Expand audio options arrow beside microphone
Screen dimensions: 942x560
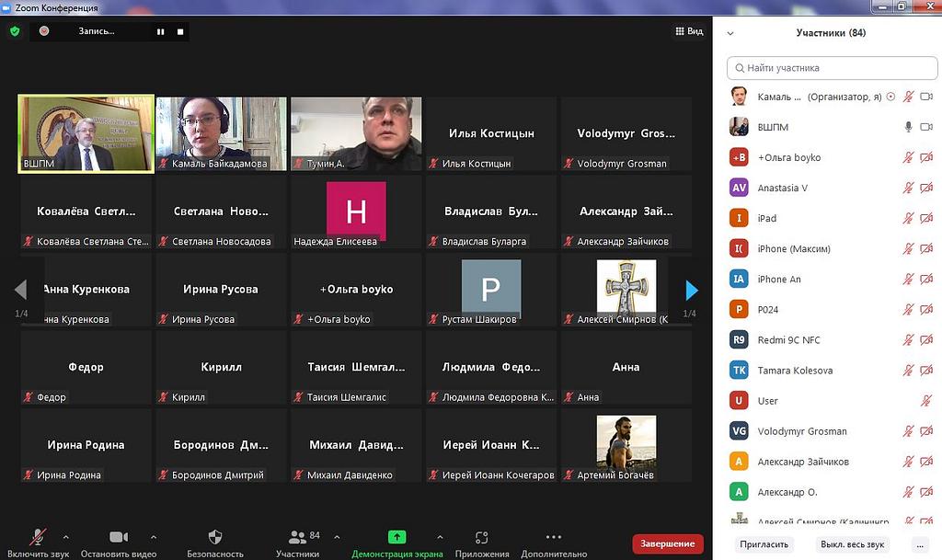pos(65,536)
